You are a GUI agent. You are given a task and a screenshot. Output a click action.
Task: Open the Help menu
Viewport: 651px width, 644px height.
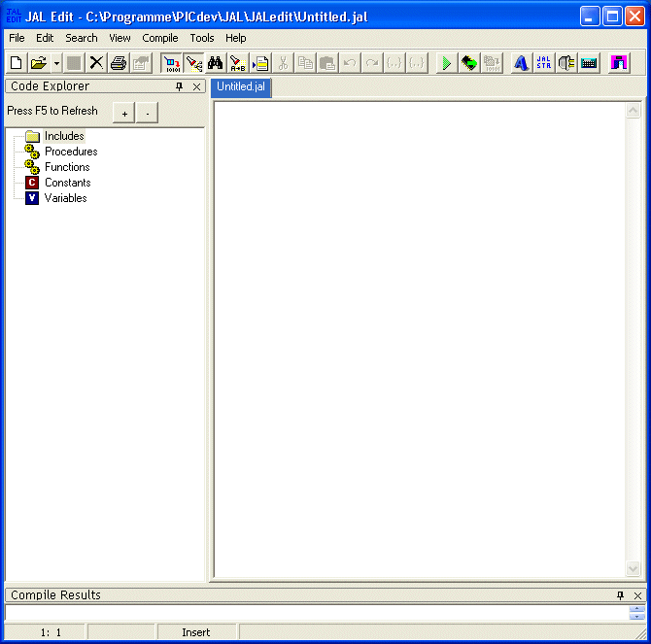pyautogui.click(x=235, y=38)
